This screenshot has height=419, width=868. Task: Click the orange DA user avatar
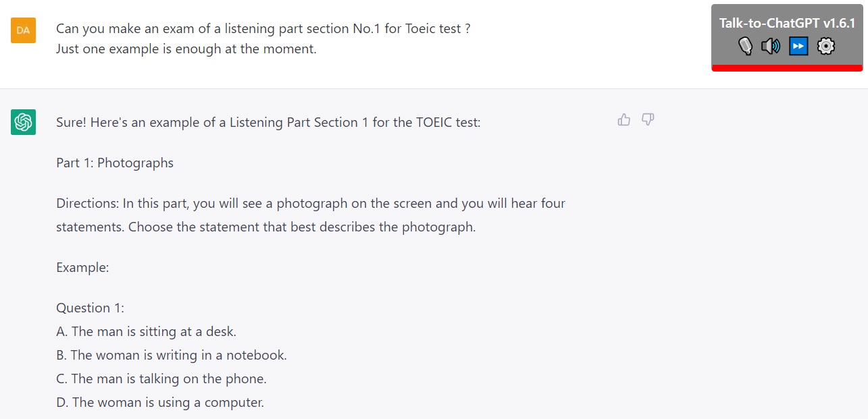[24, 30]
